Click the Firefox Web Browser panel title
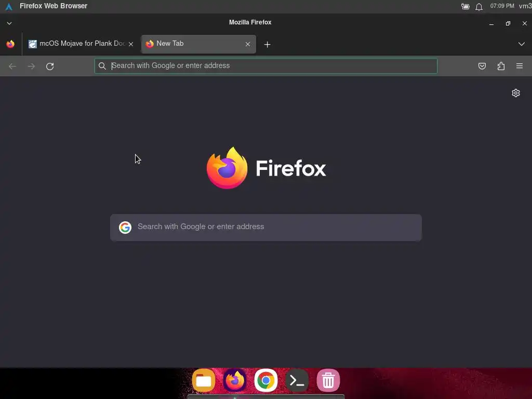This screenshot has height=399, width=532. 54,6
